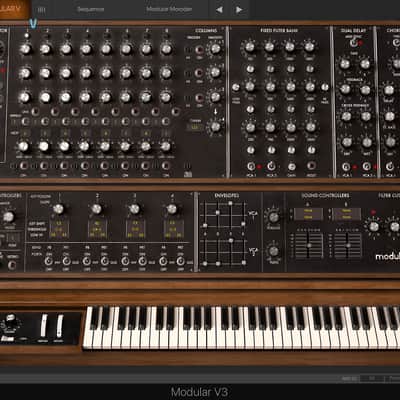Click the knob beside the VCA 1 envelope
The width and height of the screenshot is (400, 400).
click(273, 217)
